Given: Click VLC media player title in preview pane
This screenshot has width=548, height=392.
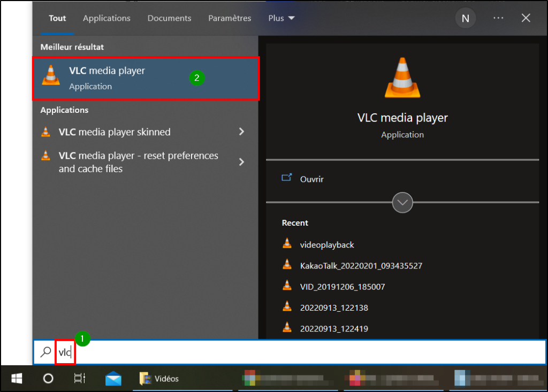Looking at the screenshot, I should 402,118.
